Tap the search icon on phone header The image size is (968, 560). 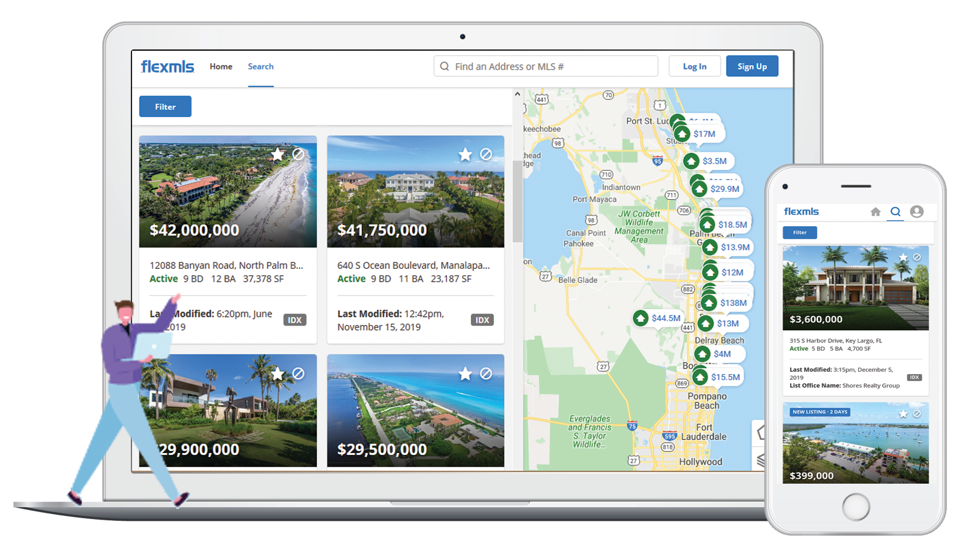point(895,212)
